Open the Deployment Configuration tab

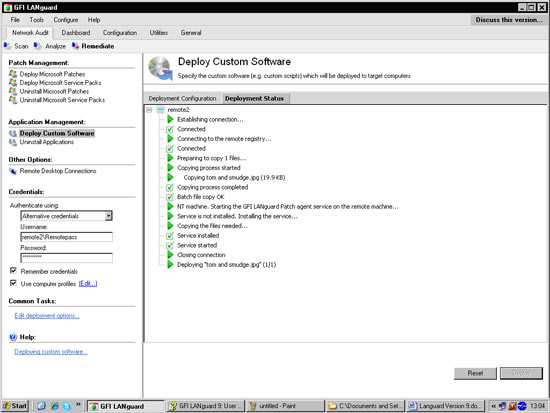pos(182,99)
